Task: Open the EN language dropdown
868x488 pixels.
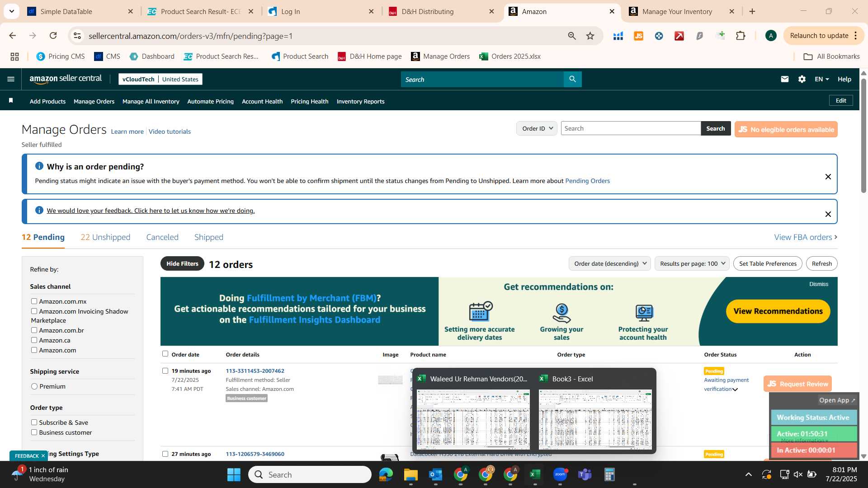Action: (x=821, y=79)
